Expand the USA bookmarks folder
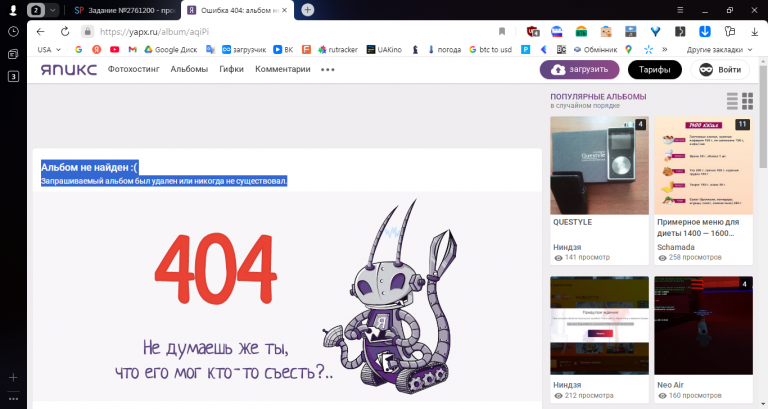The width and height of the screenshot is (768, 409). [x=49, y=49]
